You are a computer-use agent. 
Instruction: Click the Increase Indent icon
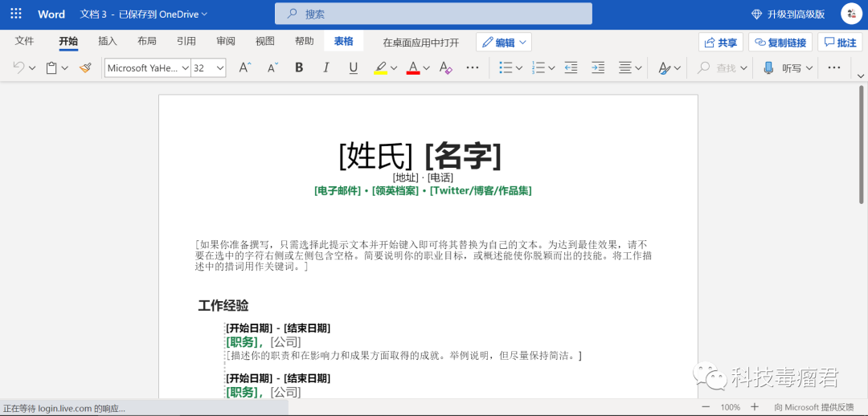point(598,67)
